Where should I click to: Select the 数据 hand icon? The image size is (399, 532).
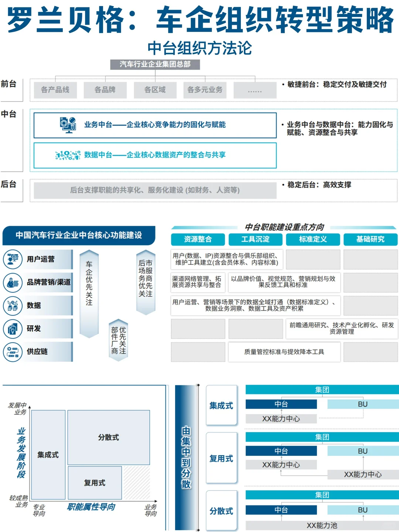pyautogui.click(x=14, y=306)
